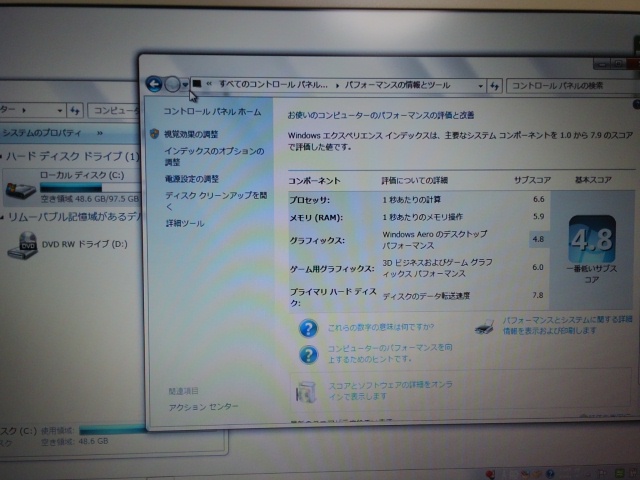Screen dimensions: 640x480
Task: Click the software box icon near スコアとソフトウェア
Action: [306, 392]
